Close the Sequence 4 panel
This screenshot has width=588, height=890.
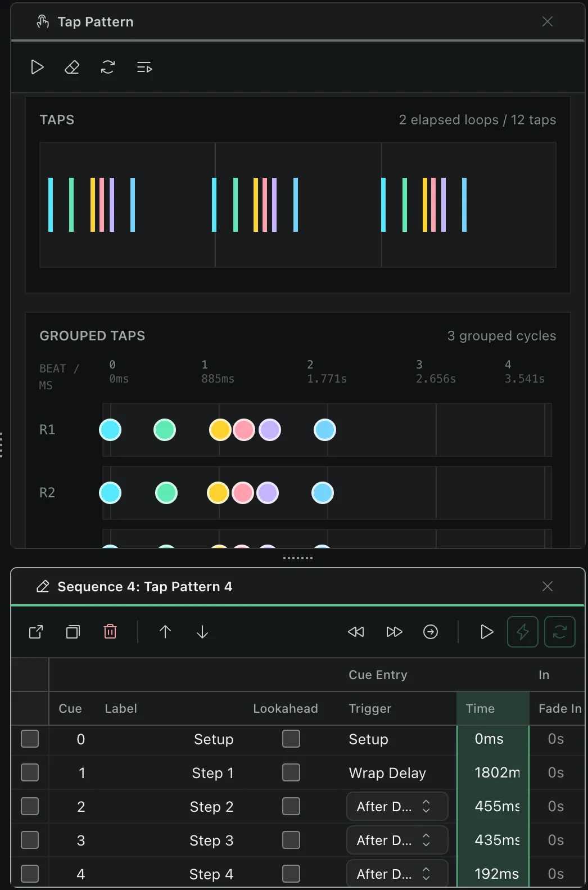click(548, 586)
